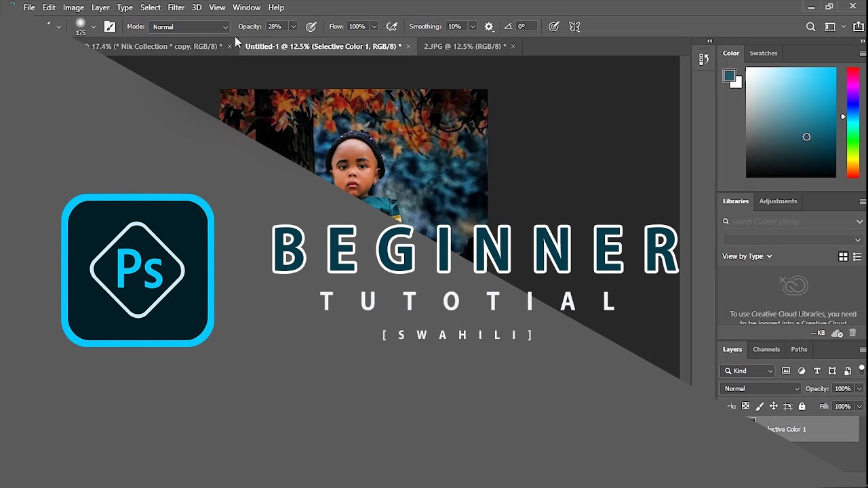This screenshot has height=488, width=868.
Task: Switch to the Paths tab
Action: point(800,349)
